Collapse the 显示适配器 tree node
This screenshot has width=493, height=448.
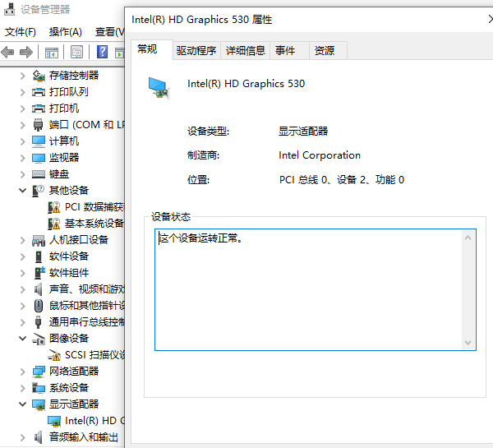tap(23, 404)
